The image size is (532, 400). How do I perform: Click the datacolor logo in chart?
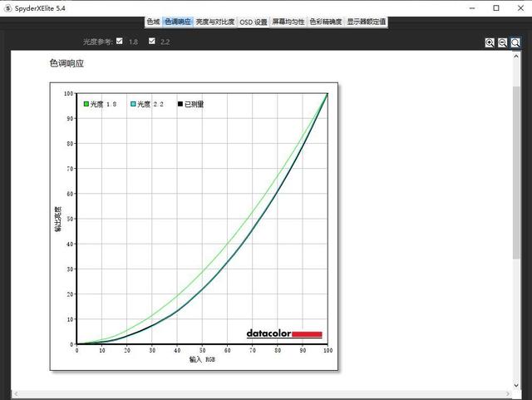284,333
